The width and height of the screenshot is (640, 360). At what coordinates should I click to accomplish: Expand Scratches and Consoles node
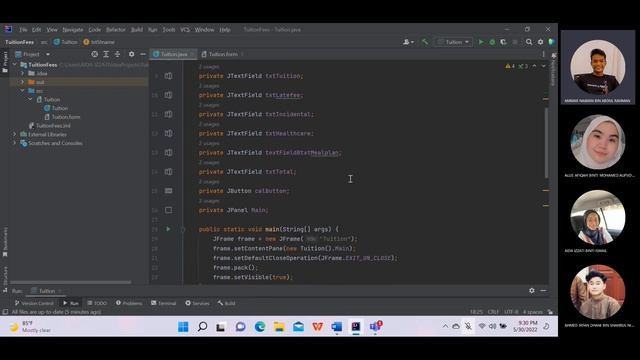click(x=14, y=143)
